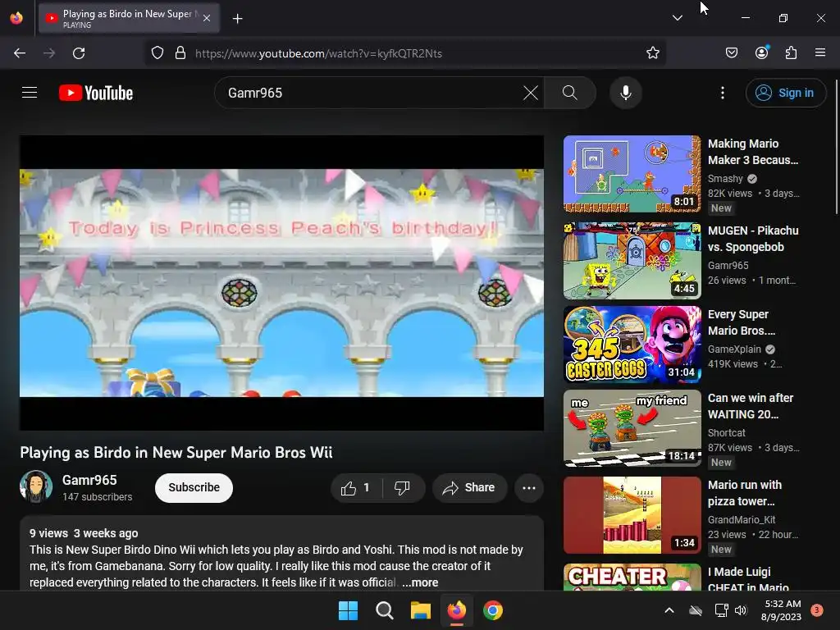The height and width of the screenshot is (630, 840).
Task: Open Firefox application menu
Action: point(820,53)
